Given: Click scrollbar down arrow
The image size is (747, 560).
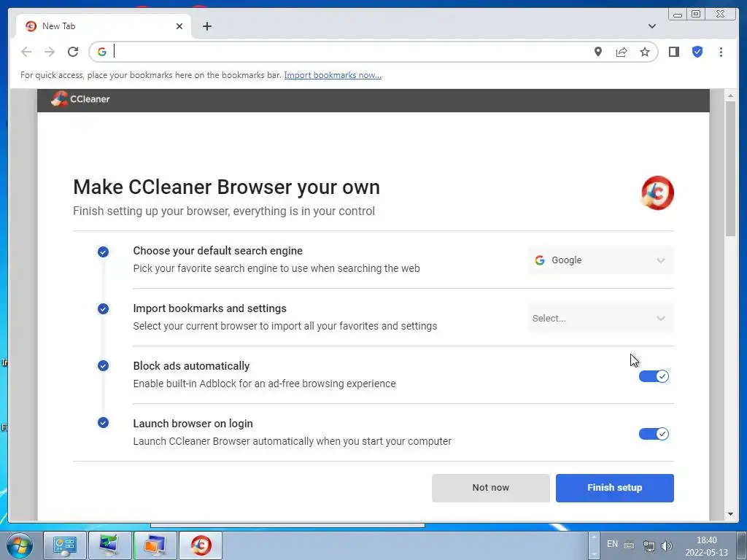Looking at the screenshot, I should (730, 514).
